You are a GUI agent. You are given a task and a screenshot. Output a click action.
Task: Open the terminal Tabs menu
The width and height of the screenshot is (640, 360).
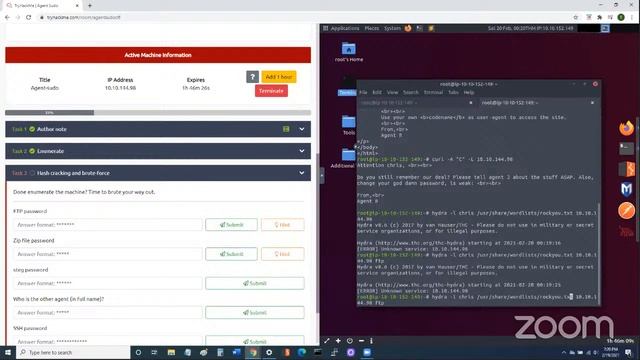pos(453,93)
